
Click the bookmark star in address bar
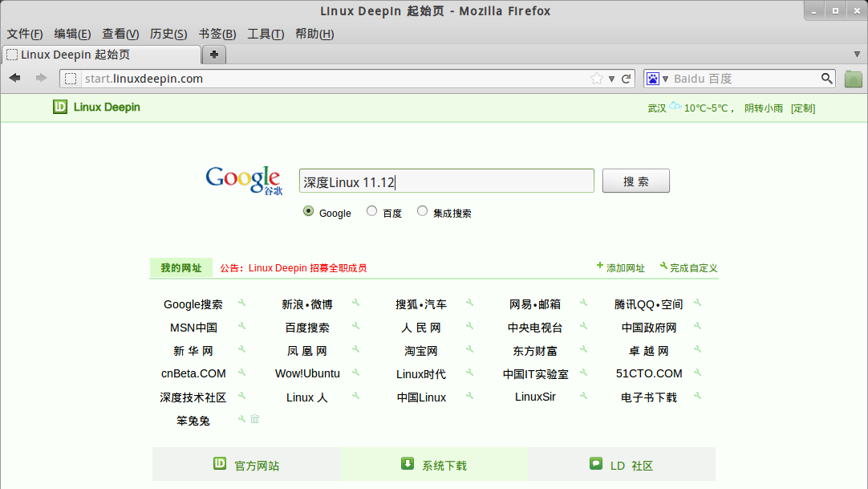[597, 79]
